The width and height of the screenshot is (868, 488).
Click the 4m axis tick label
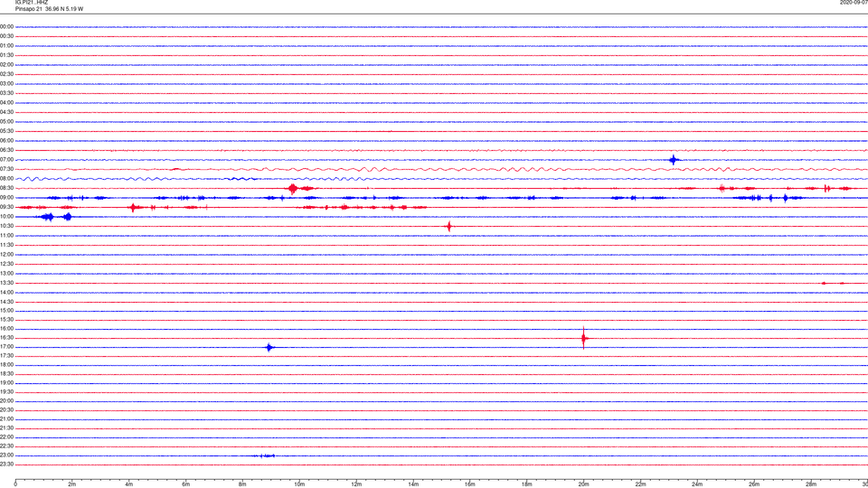click(x=129, y=484)
